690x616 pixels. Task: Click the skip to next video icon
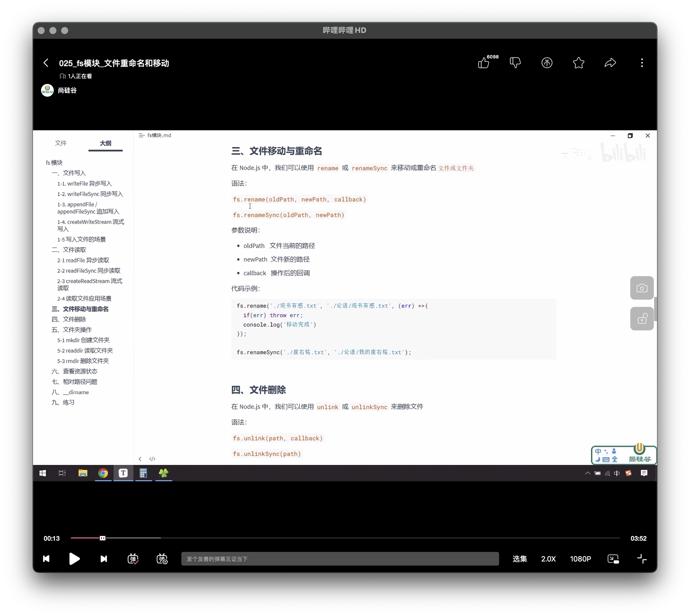tap(104, 559)
